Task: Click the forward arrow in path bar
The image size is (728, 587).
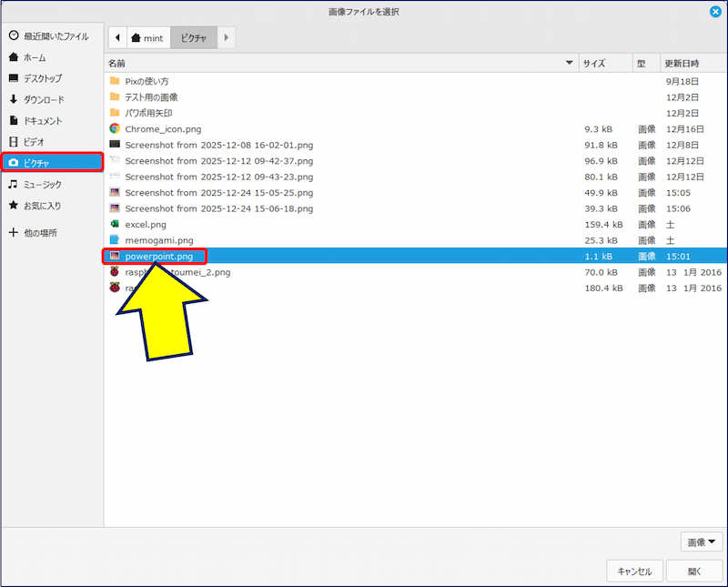Action: [x=227, y=38]
